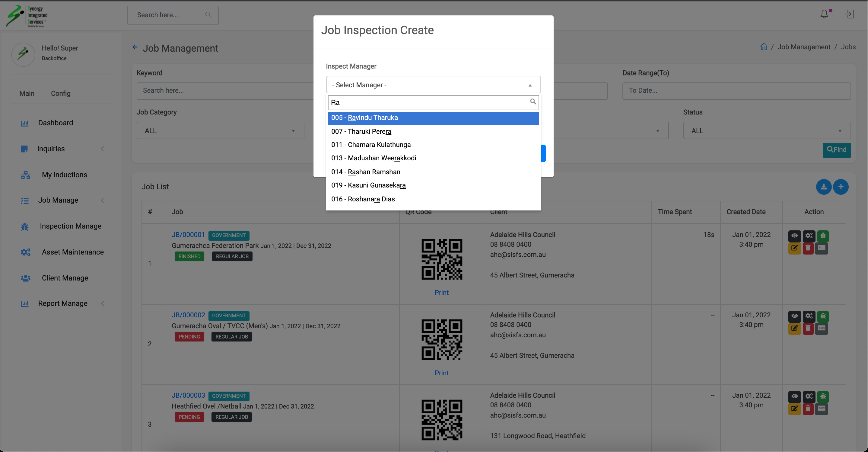868x452 pixels.
Task: Click green inspection bug icon for JB/000001
Action: click(x=823, y=236)
